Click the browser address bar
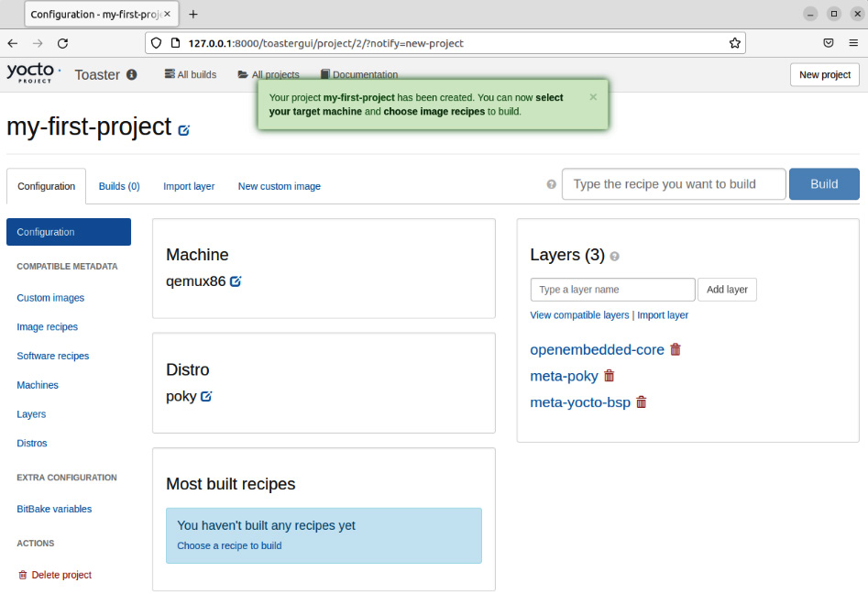The image size is (868, 605). click(445, 43)
